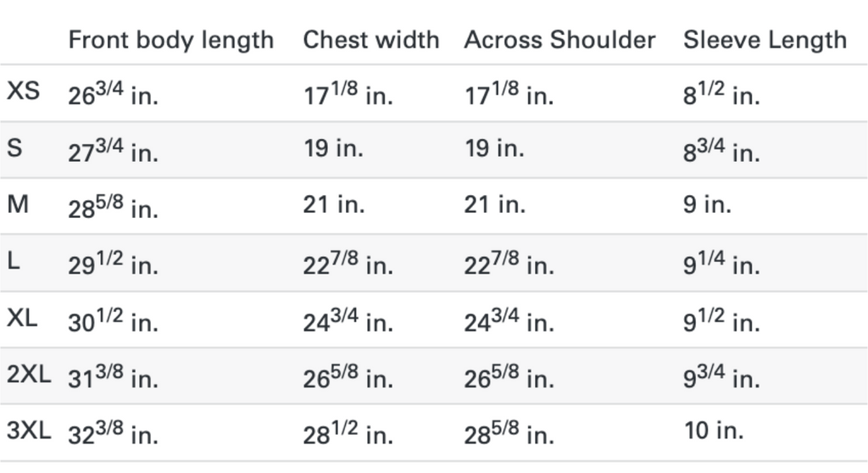Click XS front body length 26 3/4 in.

pos(113,92)
